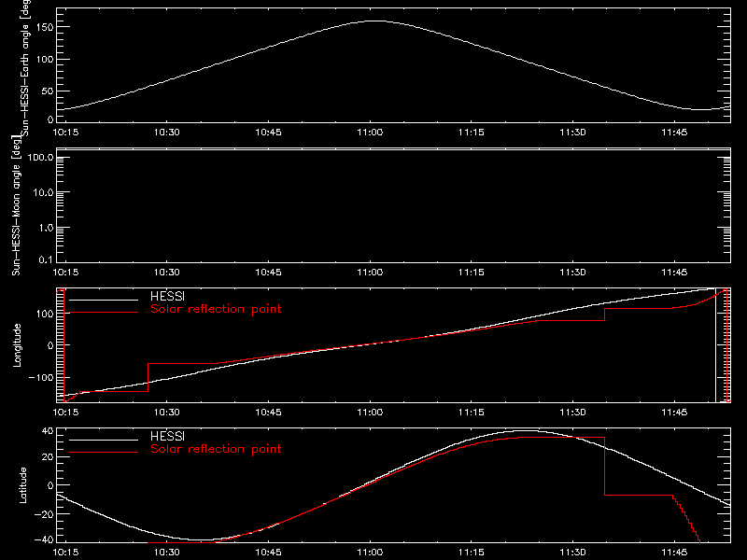Select the HESSI legend label in Longitude plot
Image resolution: width=747 pixels, height=560 pixels.
(x=167, y=296)
